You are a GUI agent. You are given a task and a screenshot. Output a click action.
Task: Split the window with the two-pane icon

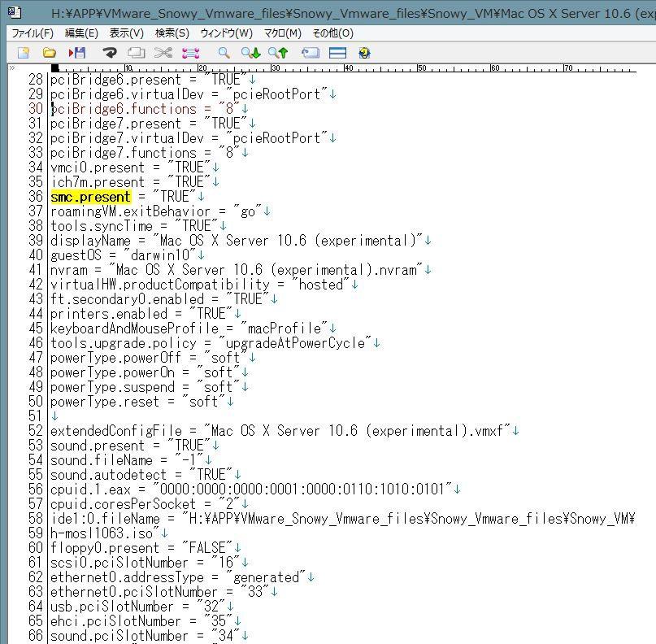tap(337, 53)
